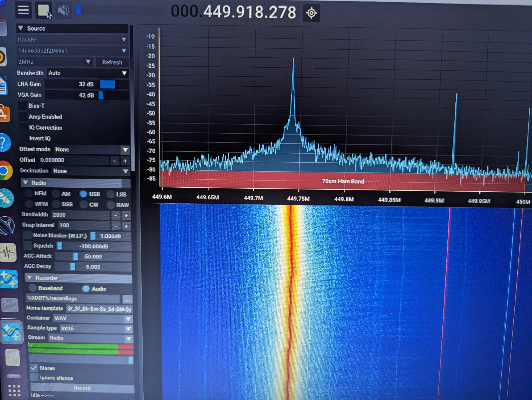Open the HackRF source dropdown

72,40
